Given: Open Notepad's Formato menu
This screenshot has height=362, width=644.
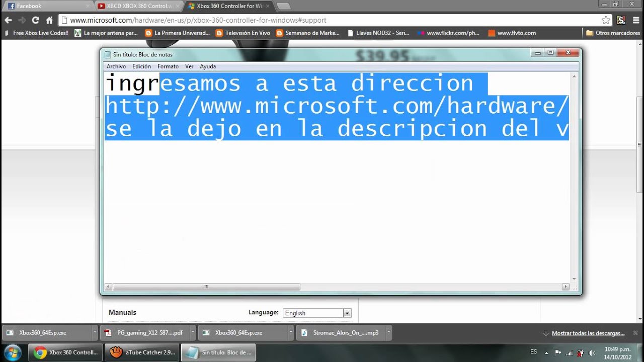Looking at the screenshot, I should [168, 66].
